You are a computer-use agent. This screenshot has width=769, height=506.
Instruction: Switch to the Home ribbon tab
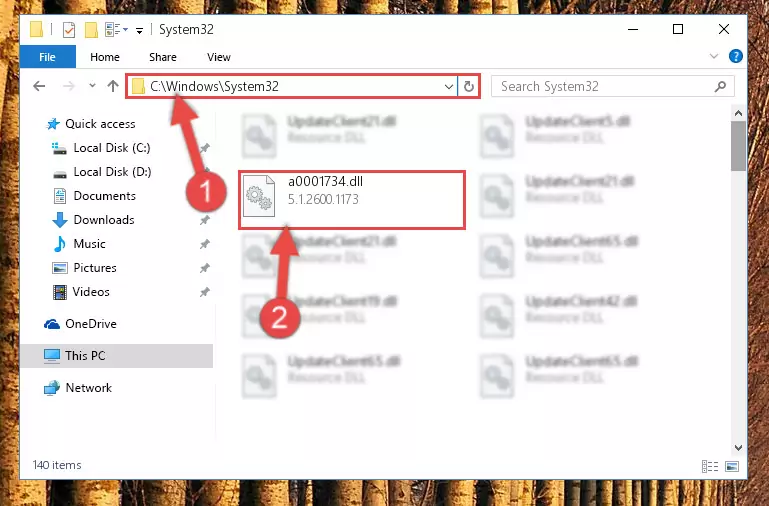tap(104, 57)
